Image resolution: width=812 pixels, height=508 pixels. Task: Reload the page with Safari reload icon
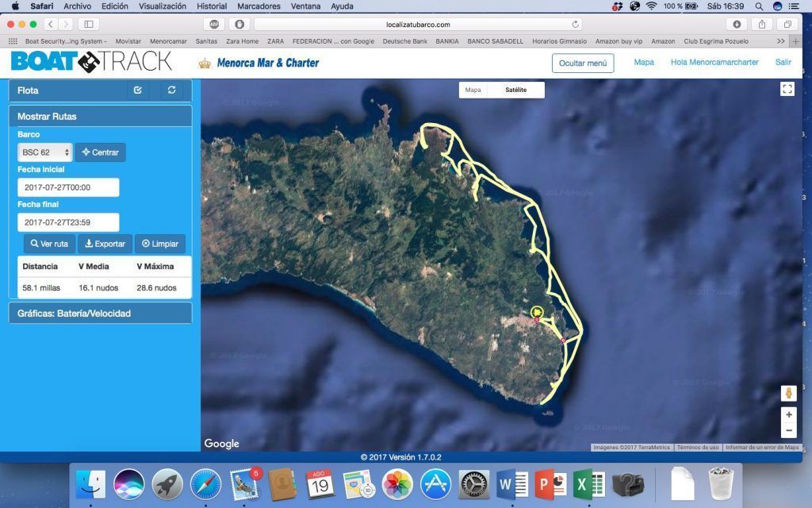(x=575, y=25)
